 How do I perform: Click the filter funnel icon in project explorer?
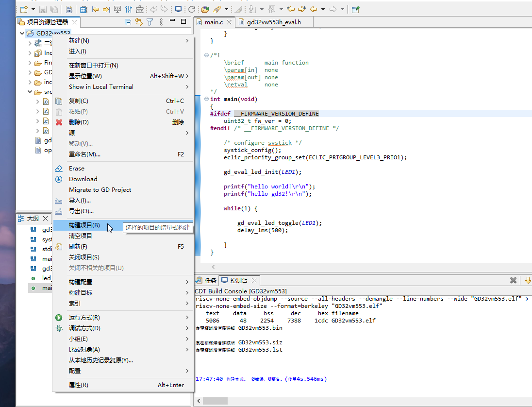[150, 22]
